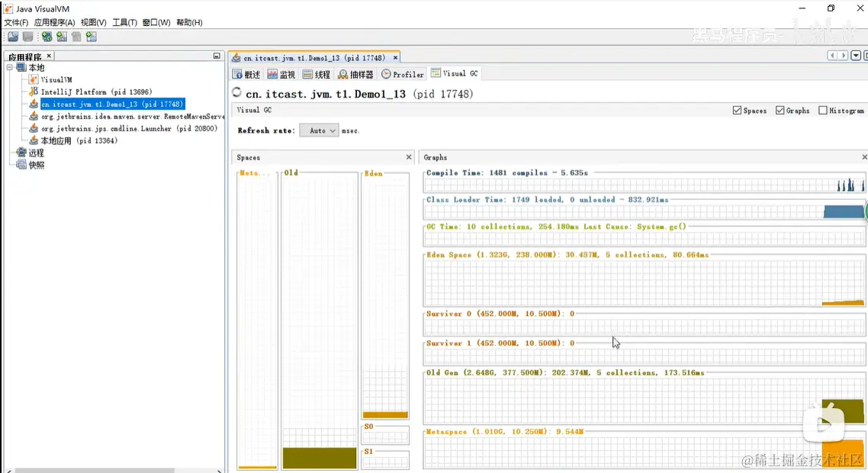The width and height of the screenshot is (868, 473).
Task: Select the Visual GC tab
Action: click(455, 73)
